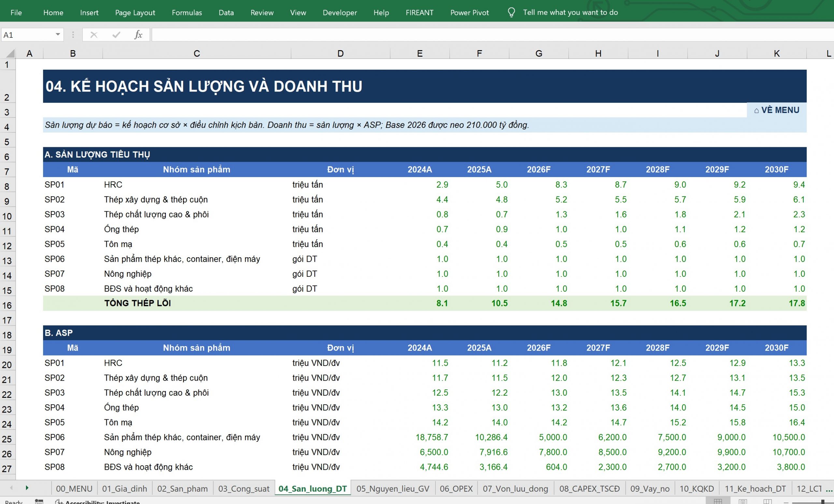Click Accessibility: Investigate in status bar
The image size is (834, 504).
coord(98,502)
